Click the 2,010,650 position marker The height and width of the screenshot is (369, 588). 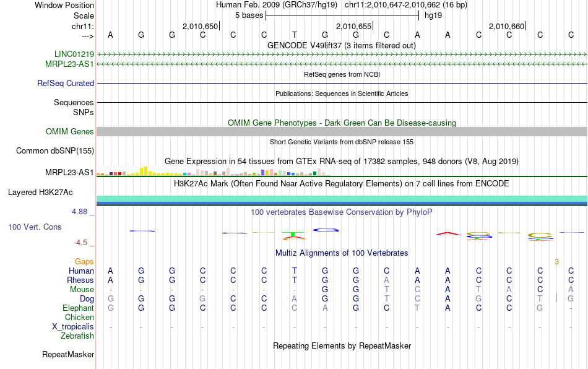tap(200, 26)
